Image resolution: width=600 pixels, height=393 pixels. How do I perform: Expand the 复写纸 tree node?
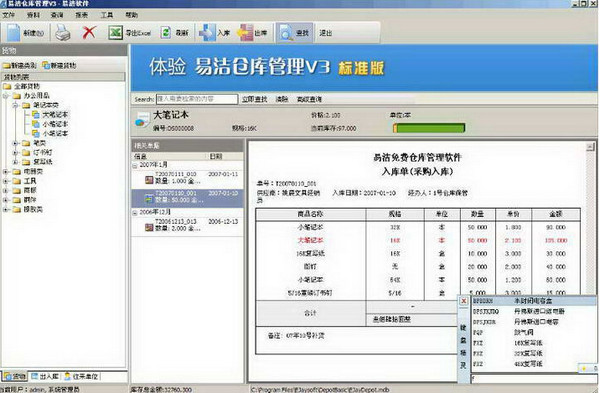tap(15, 162)
